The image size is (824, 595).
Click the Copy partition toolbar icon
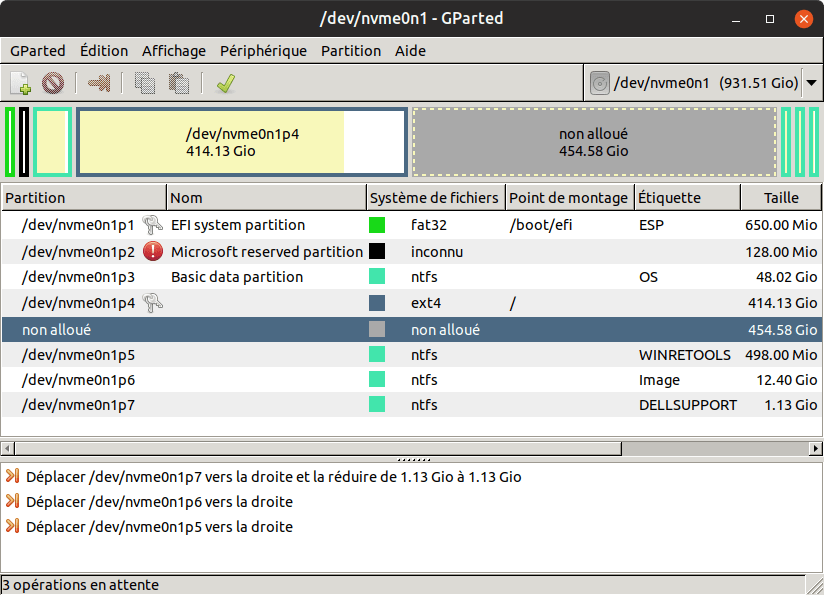(145, 83)
